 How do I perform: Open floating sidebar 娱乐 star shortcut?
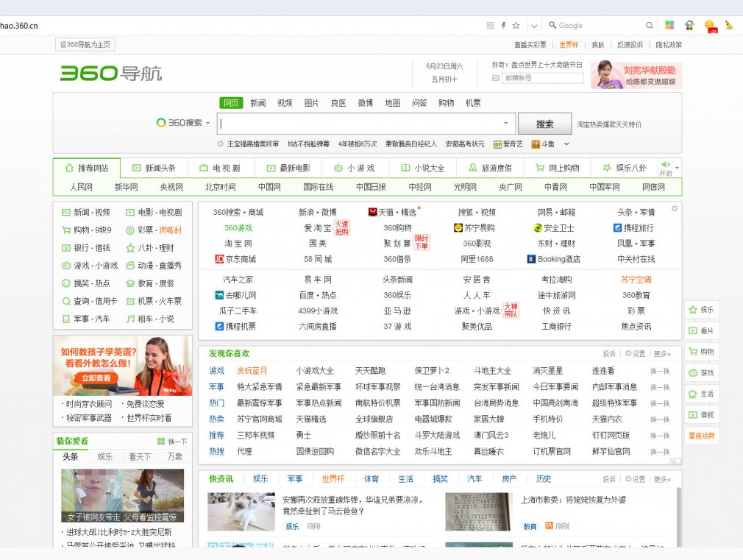pos(702,310)
